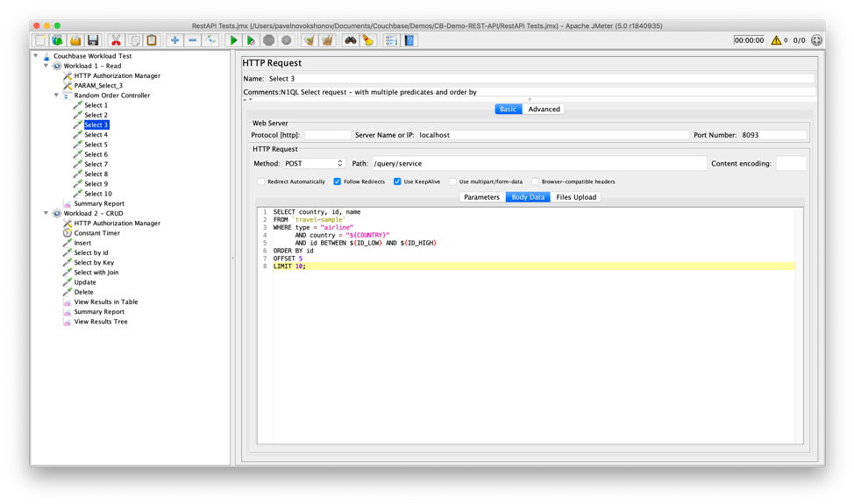This screenshot has height=504, width=854.
Task: Click the vertical split-pane divider handle
Action: [232, 258]
